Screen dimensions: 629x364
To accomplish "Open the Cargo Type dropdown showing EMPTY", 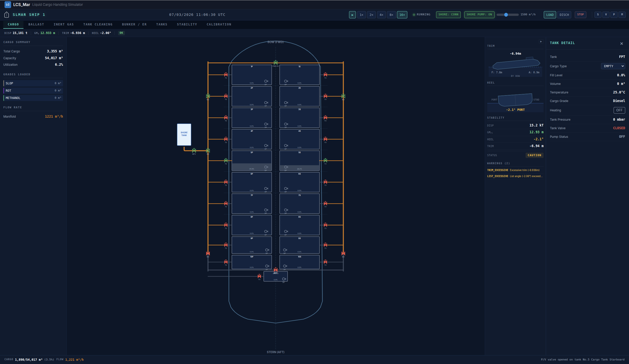I will [612, 66].
